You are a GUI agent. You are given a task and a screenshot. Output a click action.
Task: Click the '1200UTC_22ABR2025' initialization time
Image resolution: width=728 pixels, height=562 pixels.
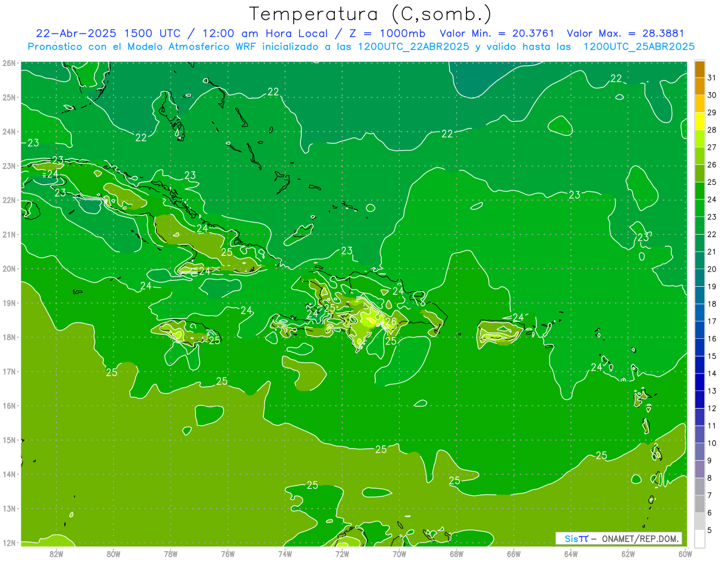click(x=414, y=47)
